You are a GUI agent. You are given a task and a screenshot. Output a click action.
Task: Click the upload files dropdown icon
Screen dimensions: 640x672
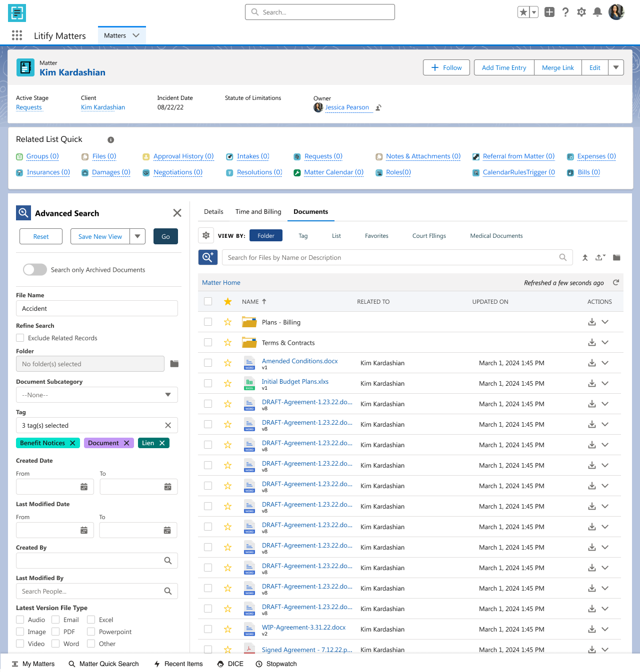click(x=600, y=257)
